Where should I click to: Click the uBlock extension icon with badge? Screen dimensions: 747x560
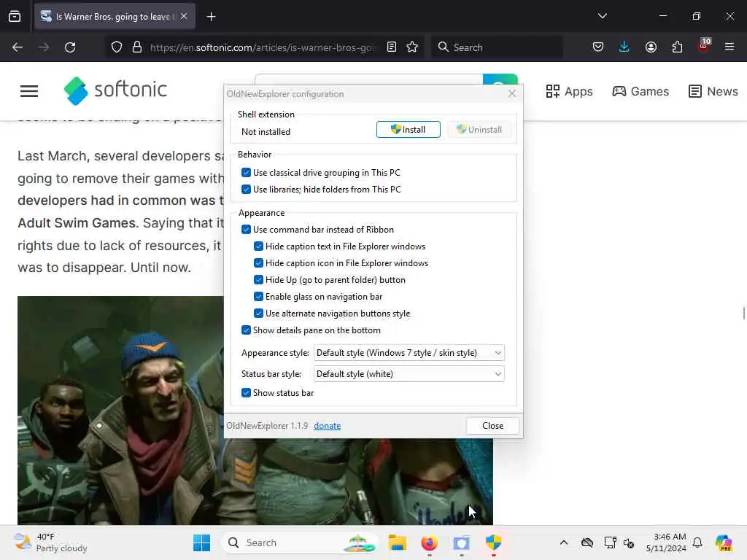[704, 46]
